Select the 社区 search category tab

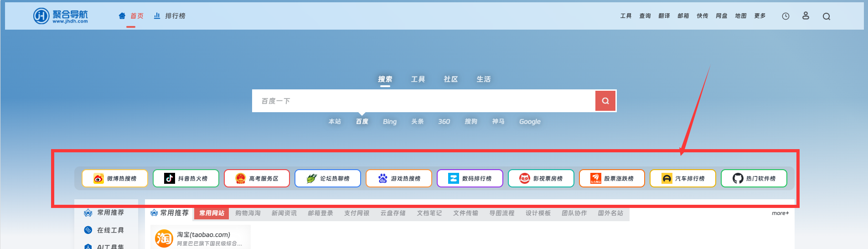pyautogui.click(x=451, y=79)
